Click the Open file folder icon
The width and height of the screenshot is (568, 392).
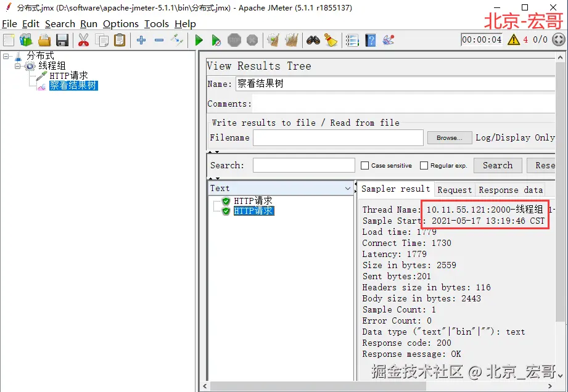(x=44, y=40)
